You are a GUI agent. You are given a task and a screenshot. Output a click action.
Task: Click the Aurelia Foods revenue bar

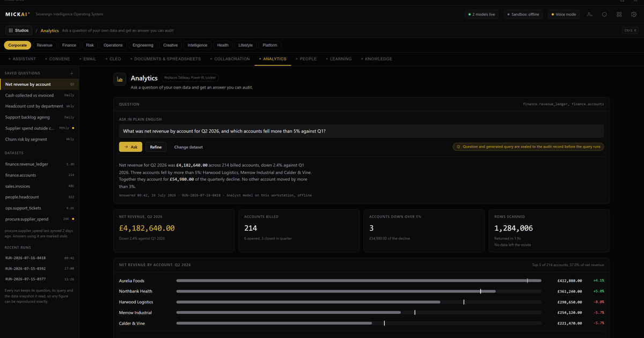coord(358,281)
